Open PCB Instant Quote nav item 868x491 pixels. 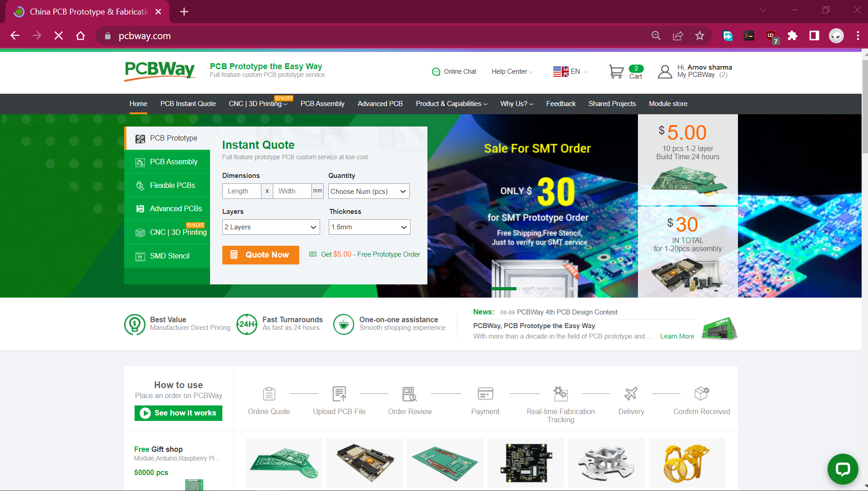[188, 104]
